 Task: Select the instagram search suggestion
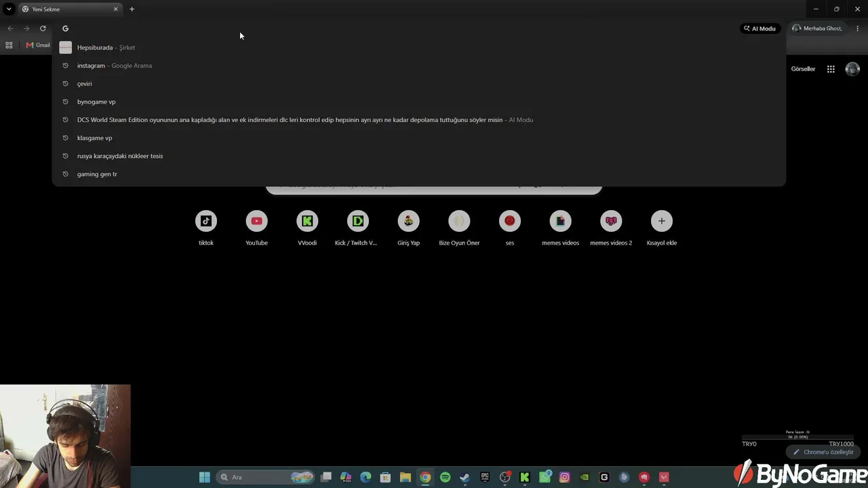[419, 66]
